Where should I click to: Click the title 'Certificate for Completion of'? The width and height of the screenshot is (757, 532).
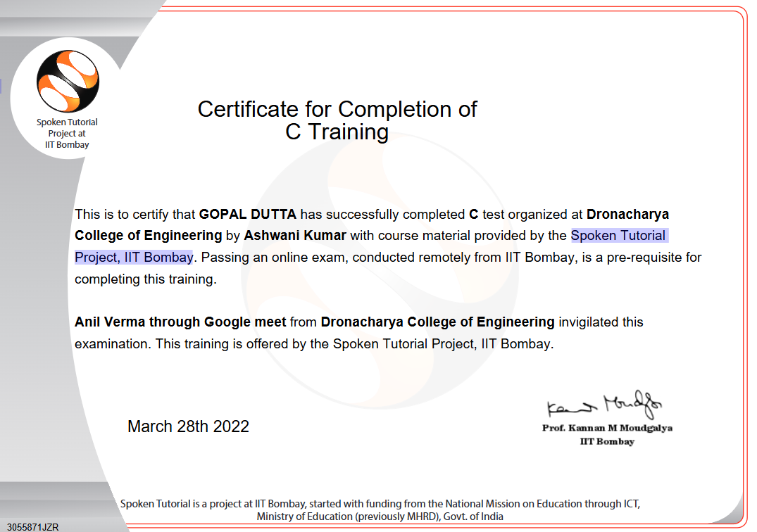[337, 110]
